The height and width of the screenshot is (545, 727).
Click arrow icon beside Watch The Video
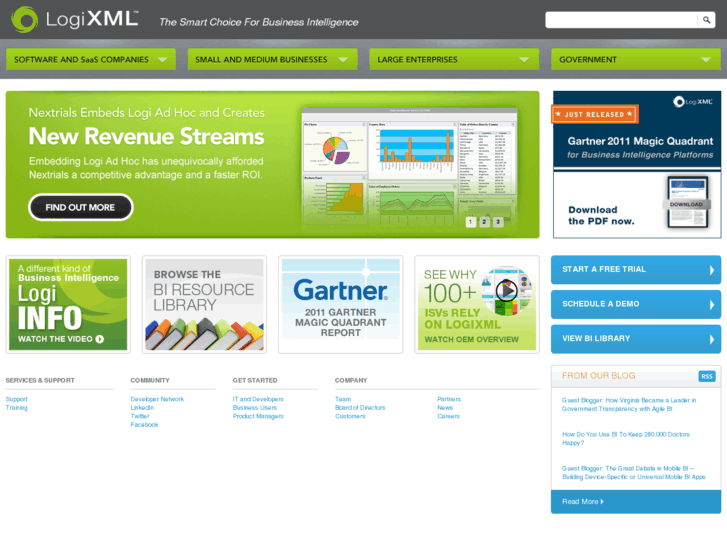coord(100,339)
